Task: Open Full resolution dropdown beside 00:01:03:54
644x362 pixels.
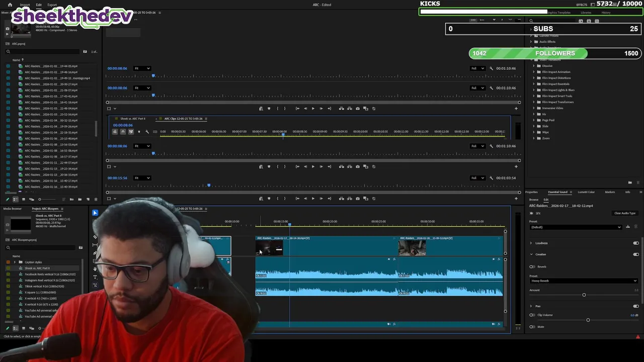Action: coord(477,178)
